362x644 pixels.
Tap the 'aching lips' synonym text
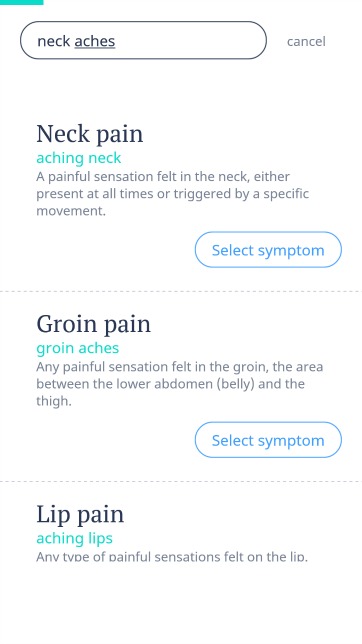[74, 538]
